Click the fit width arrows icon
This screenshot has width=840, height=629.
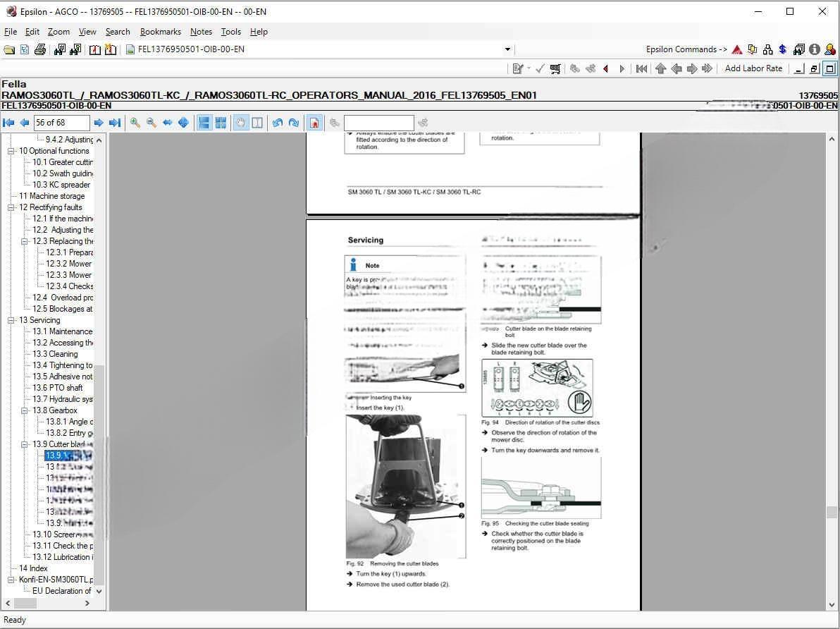point(167,123)
